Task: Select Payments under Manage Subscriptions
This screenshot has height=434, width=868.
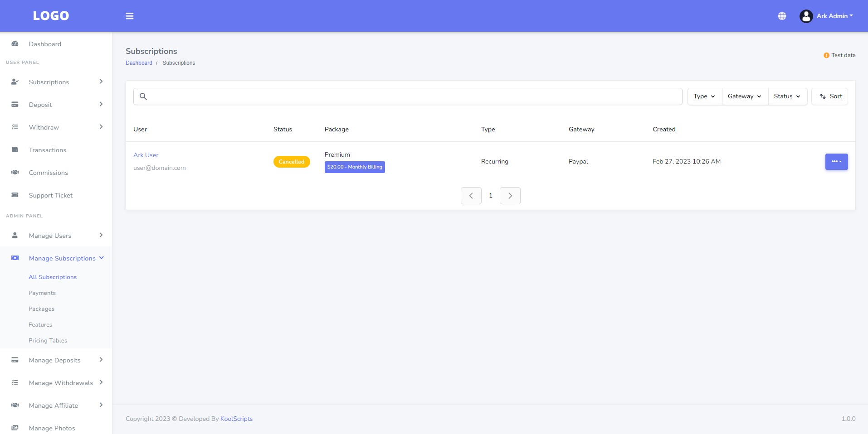Action: (x=42, y=293)
